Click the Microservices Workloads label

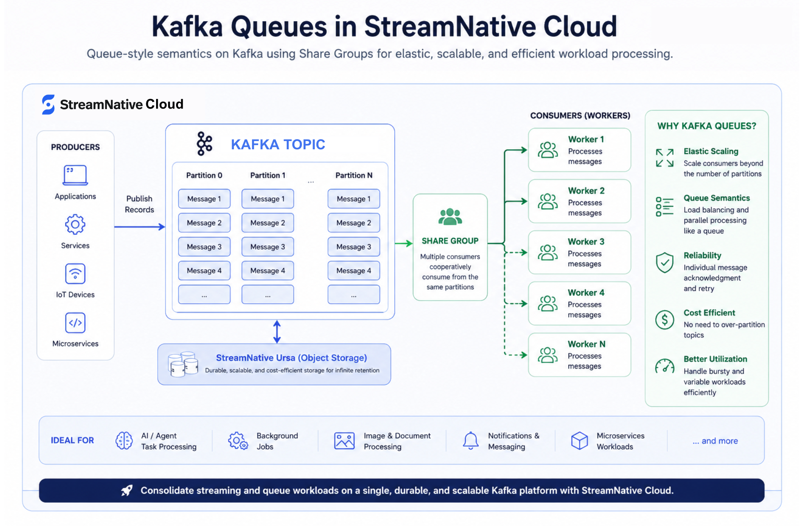(x=620, y=441)
